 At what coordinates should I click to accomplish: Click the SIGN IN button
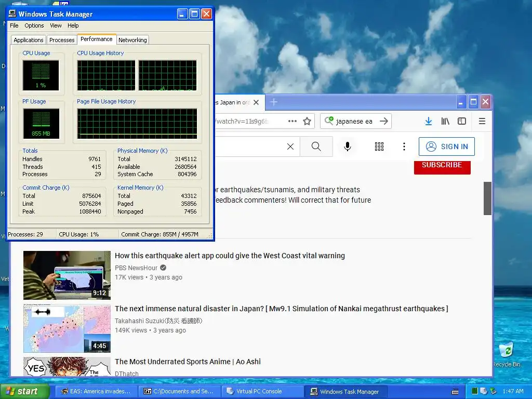pyautogui.click(x=446, y=147)
